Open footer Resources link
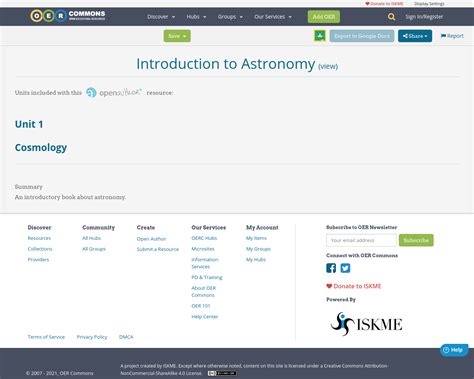This screenshot has height=379, width=474. pos(39,238)
